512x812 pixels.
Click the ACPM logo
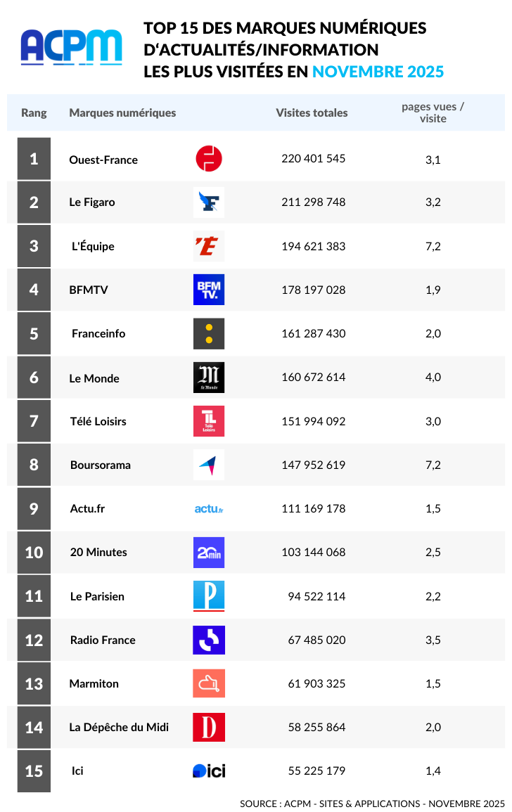pos(71,47)
